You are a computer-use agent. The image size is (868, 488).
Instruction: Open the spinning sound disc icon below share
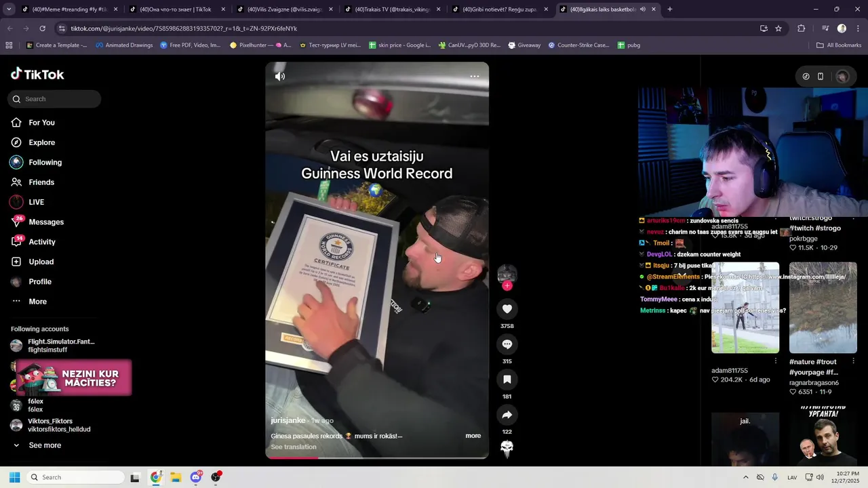tap(507, 448)
